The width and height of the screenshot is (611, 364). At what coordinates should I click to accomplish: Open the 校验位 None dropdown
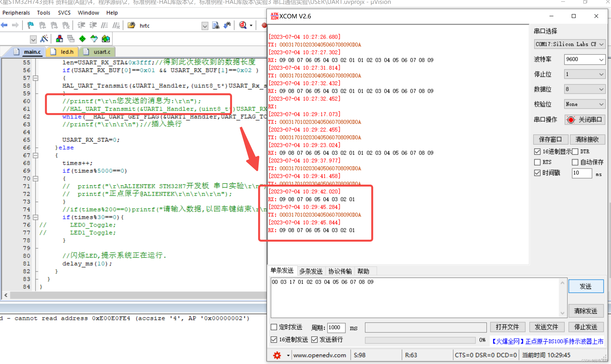coord(584,104)
